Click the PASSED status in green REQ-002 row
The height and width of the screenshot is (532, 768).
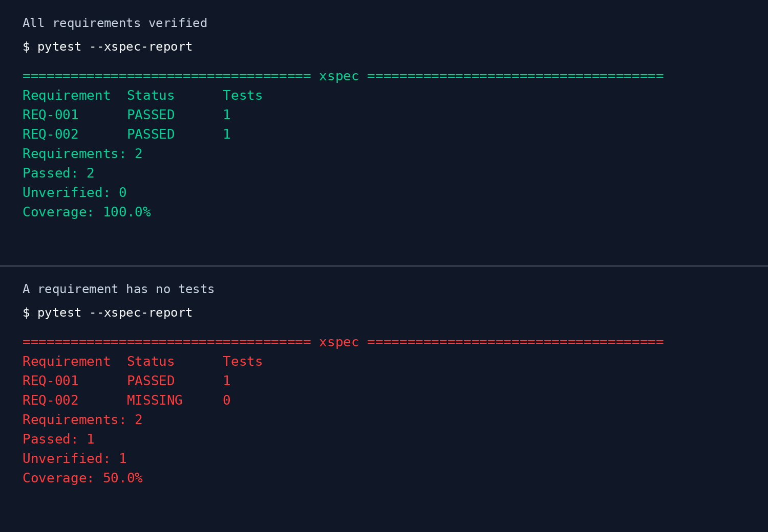point(151,135)
